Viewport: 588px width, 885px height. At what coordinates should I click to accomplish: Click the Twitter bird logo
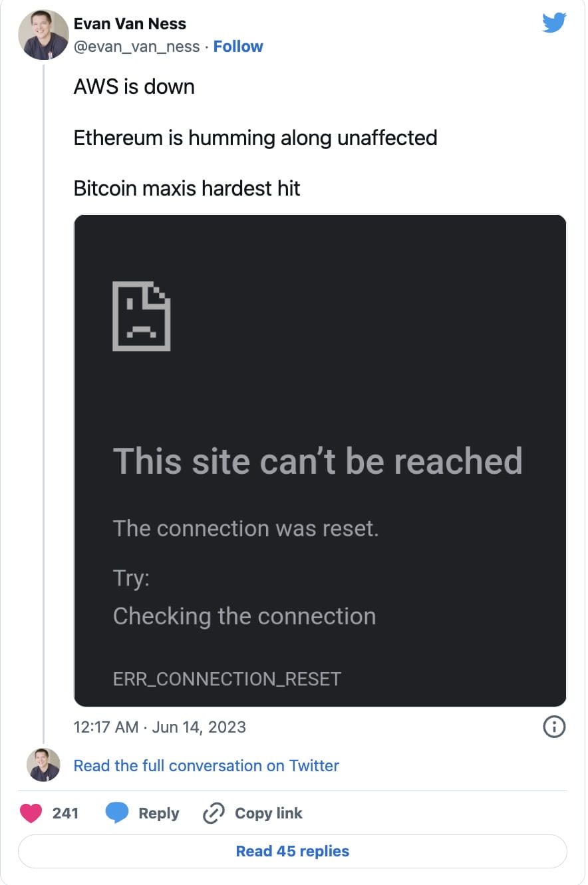coord(554,22)
